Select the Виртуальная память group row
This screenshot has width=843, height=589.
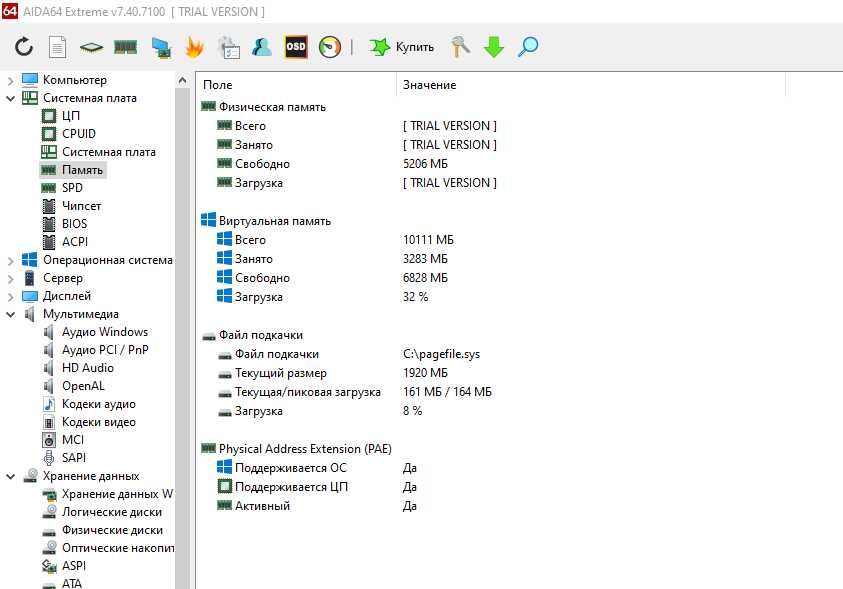tap(275, 221)
